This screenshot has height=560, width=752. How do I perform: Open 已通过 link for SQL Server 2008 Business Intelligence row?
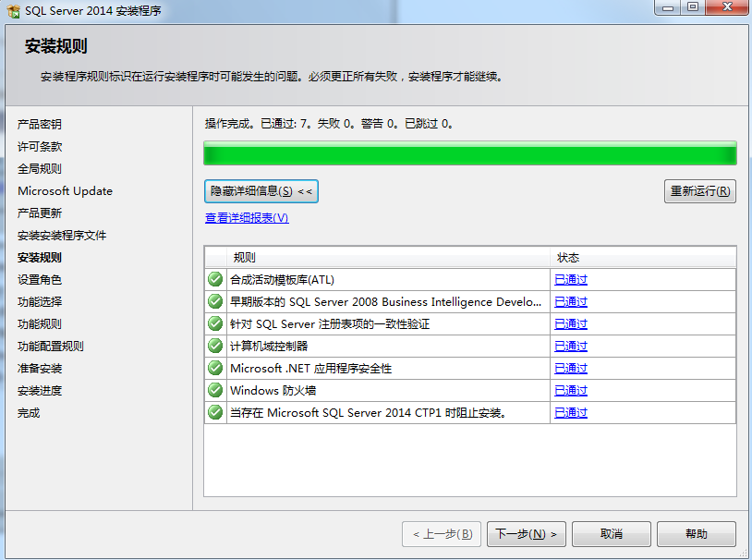point(571,301)
